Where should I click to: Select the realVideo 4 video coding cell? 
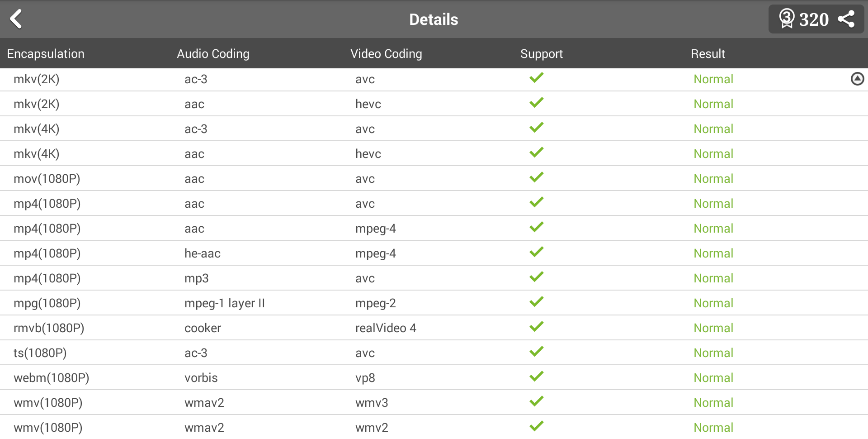tap(386, 328)
